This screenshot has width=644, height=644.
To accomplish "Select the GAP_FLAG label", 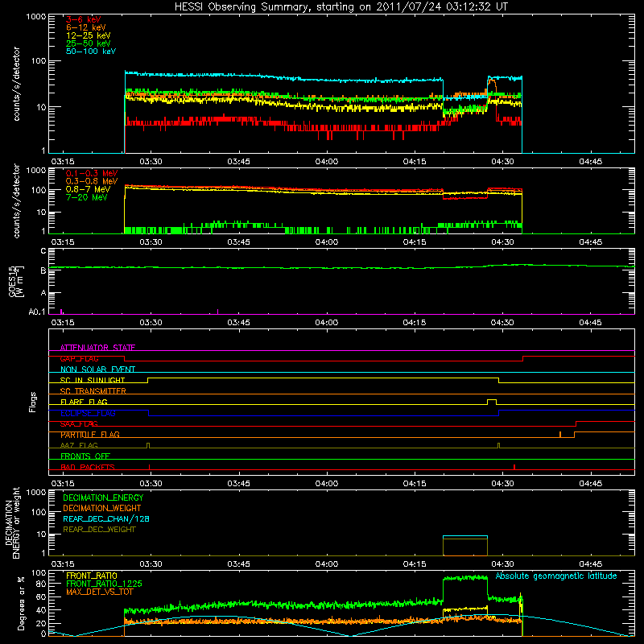I will point(79,358).
